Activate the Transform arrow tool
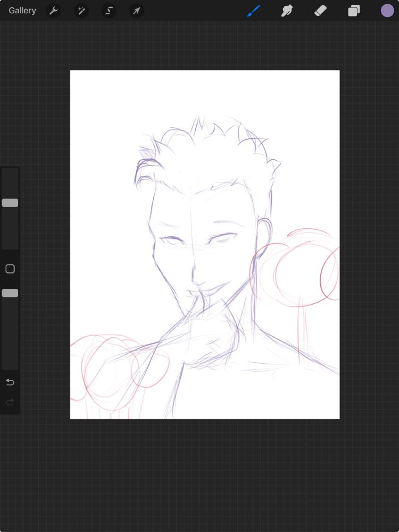399x532 pixels. [x=137, y=11]
